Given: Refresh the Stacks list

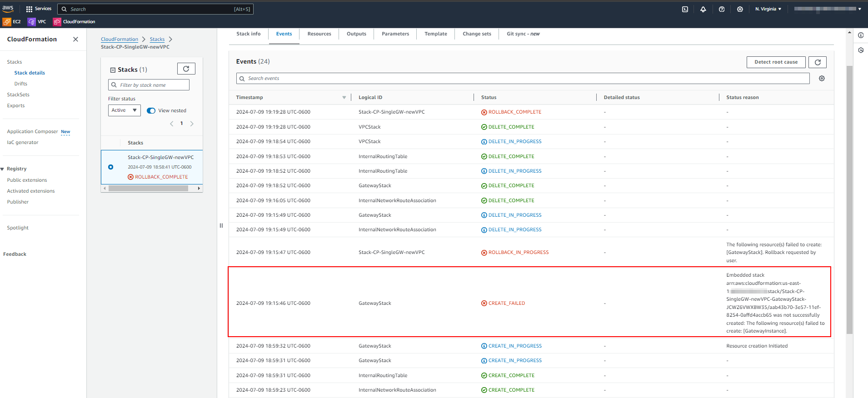Looking at the screenshot, I should tap(186, 69).
